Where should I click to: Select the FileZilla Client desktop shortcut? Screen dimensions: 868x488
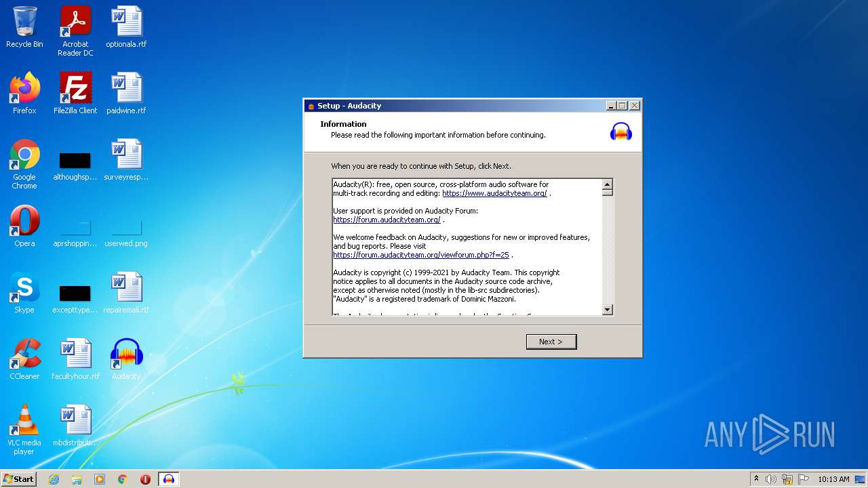click(x=75, y=94)
